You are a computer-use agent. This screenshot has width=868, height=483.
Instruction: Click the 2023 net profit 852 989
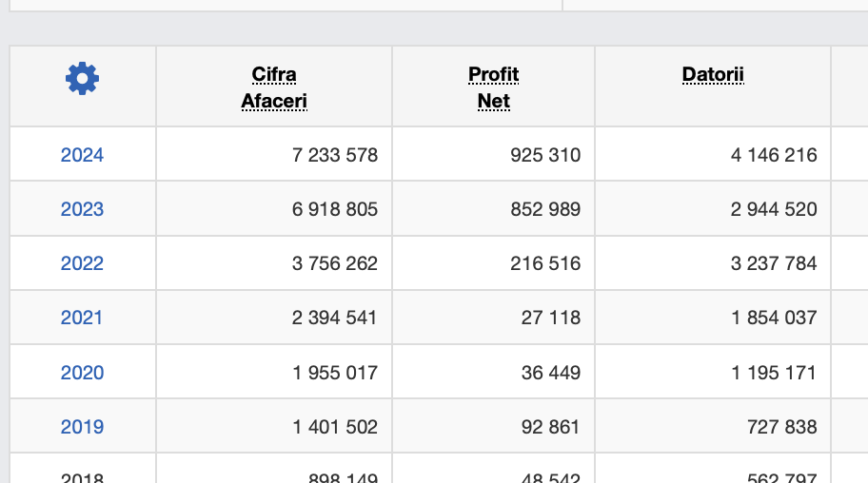point(545,209)
